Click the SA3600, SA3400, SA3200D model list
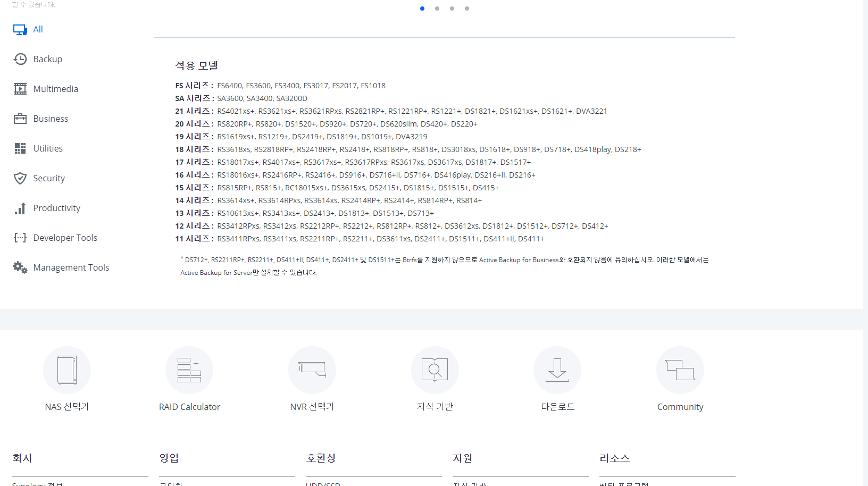868x486 pixels. coord(262,98)
